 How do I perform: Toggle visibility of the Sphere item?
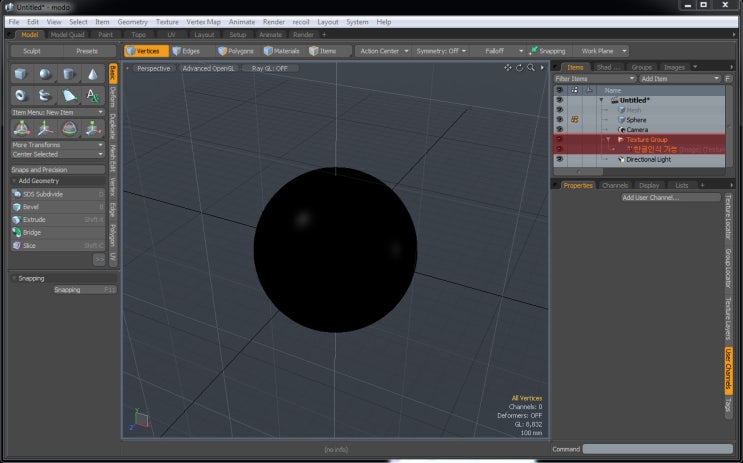click(560, 119)
